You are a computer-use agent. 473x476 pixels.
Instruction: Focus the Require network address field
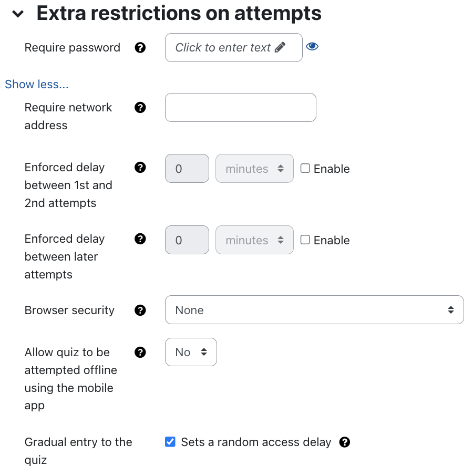[240, 107]
